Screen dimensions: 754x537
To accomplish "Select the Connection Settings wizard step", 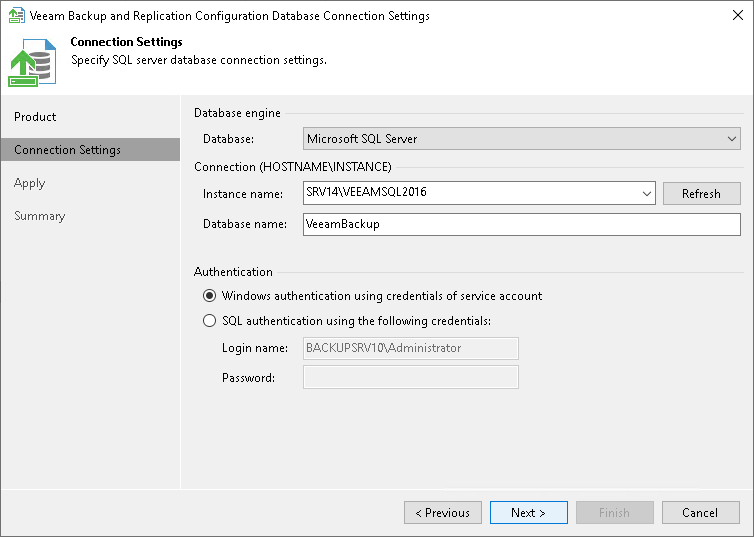I will [90, 150].
